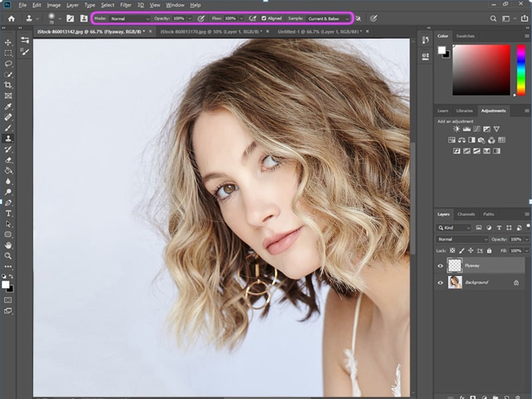The height and width of the screenshot is (399, 532).
Task: Select the Horizontal Type tool
Action: pyautogui.click(x=8, y=213)
